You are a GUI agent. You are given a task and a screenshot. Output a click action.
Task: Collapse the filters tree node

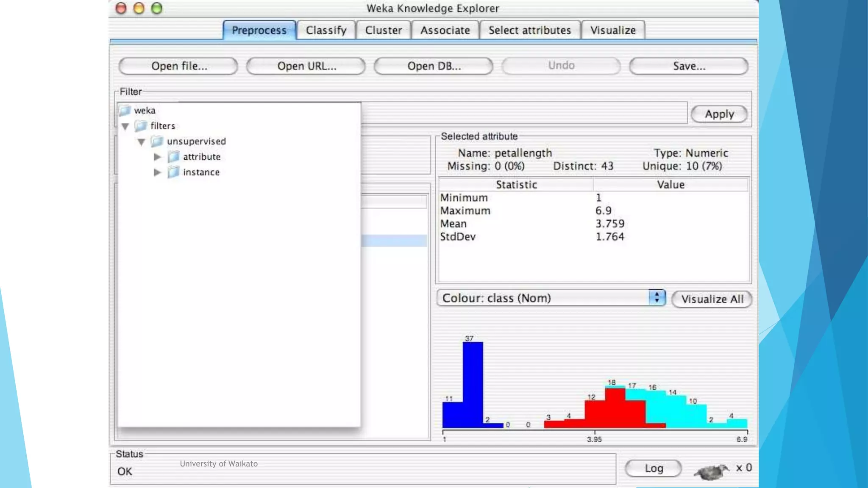[x=125, y=126]
